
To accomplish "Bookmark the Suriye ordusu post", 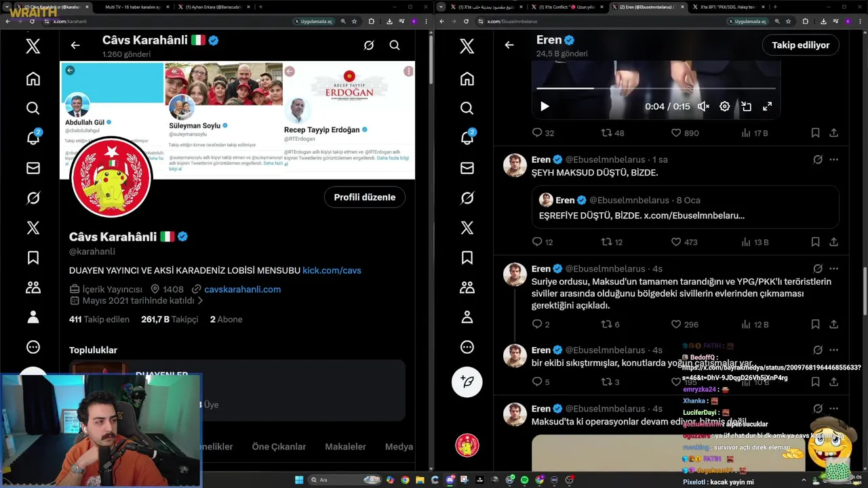I will tap(816, 325).
